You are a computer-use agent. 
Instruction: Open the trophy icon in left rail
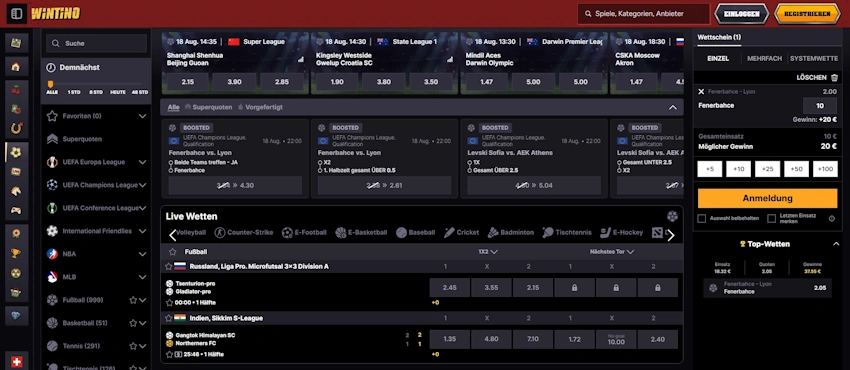click(x=16, y=253)
